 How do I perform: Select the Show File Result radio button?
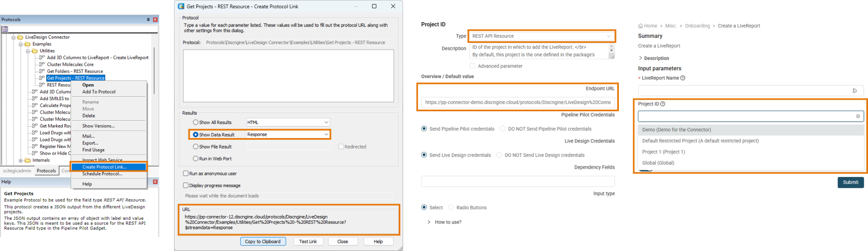[195, 146]
